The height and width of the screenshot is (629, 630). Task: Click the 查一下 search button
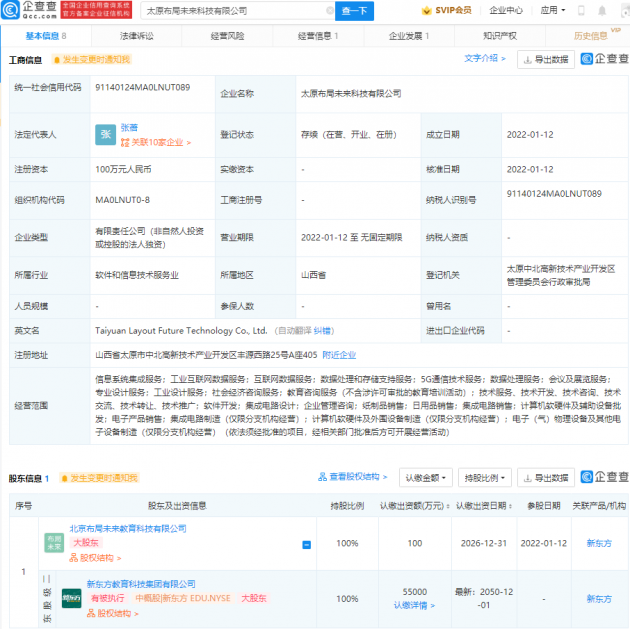[354, 11]
